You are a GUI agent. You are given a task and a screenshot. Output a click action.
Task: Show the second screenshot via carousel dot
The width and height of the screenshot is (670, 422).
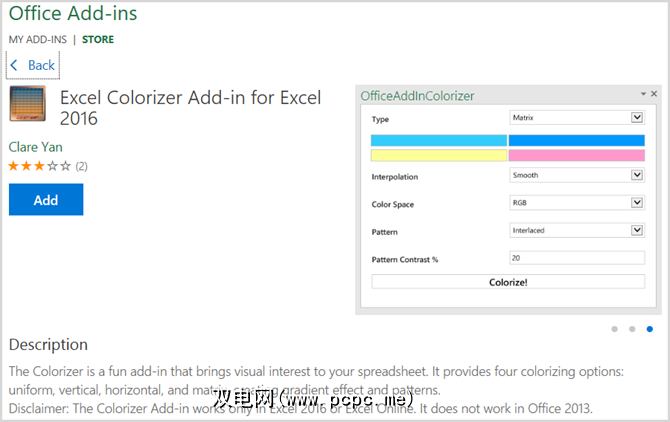tap(632, 329)
